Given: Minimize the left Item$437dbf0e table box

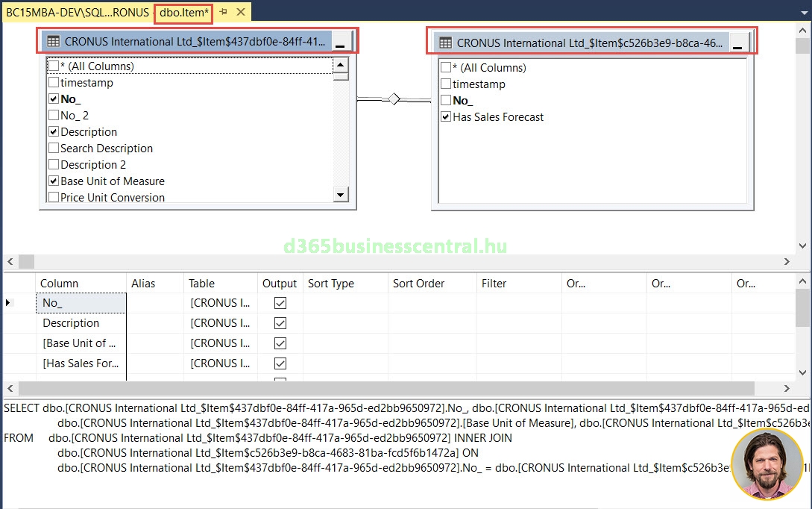Looking at the screenshot, I should (x=340, y=43).
